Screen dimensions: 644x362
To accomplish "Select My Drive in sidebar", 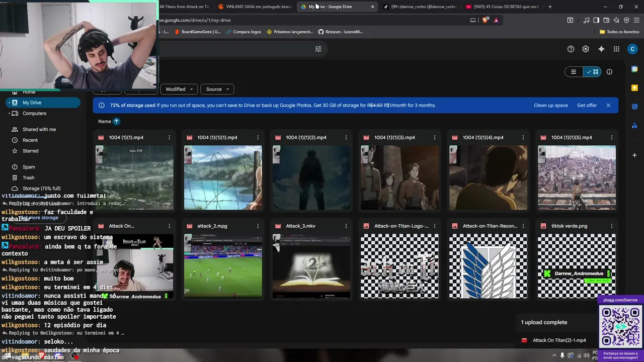I will pos(43,103).
